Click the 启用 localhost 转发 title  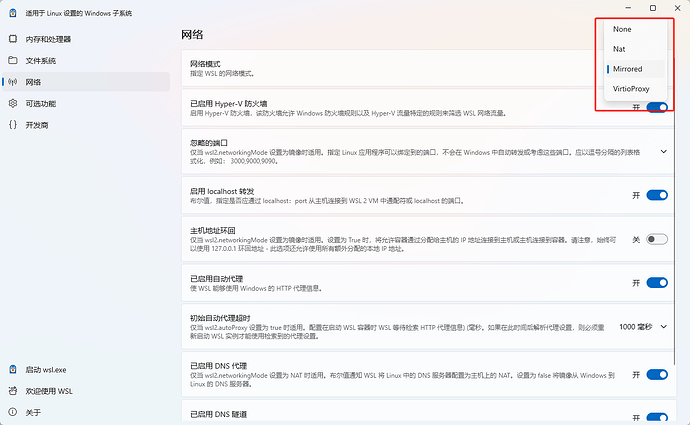[x=222, y=191]
